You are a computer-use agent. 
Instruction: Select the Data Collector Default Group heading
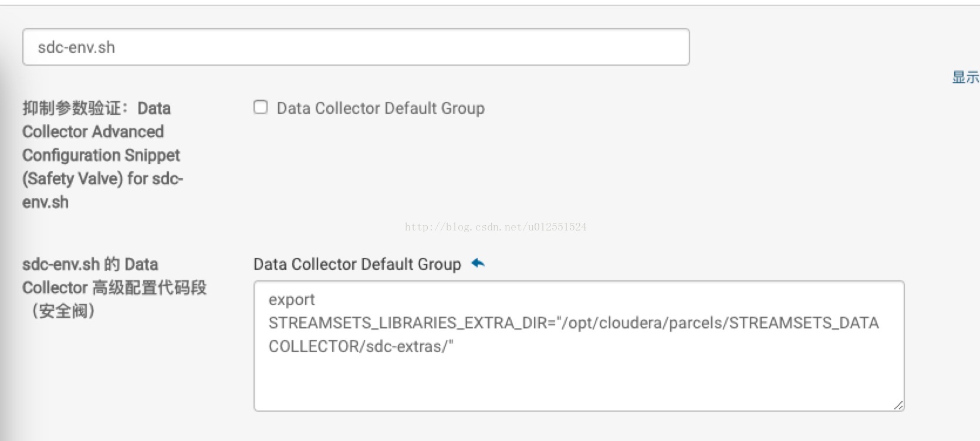pos(357,264)
